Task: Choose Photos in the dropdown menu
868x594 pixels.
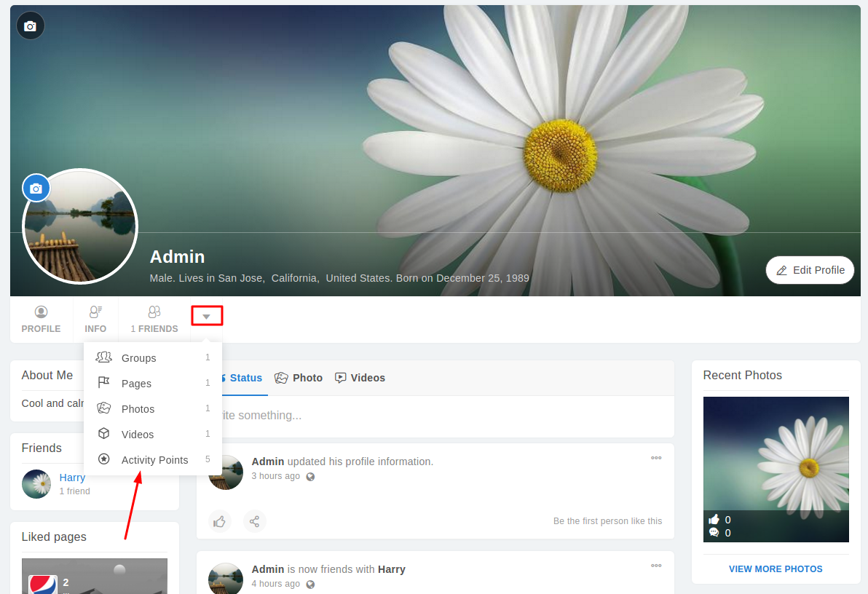Action: point(138,409)
